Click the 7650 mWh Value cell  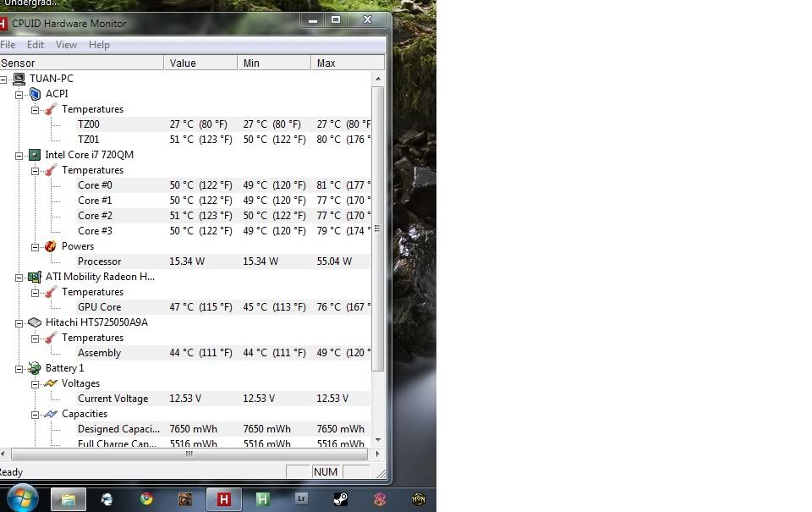coord(193,429)
